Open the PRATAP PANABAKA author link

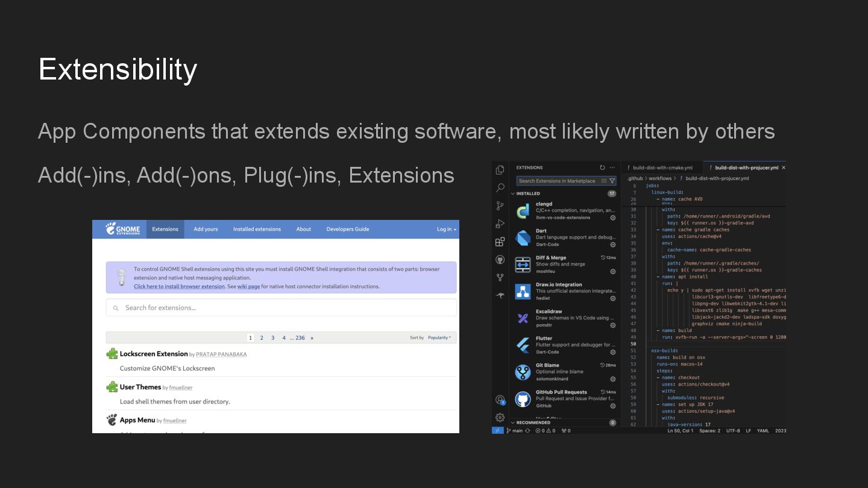[221, 354]
